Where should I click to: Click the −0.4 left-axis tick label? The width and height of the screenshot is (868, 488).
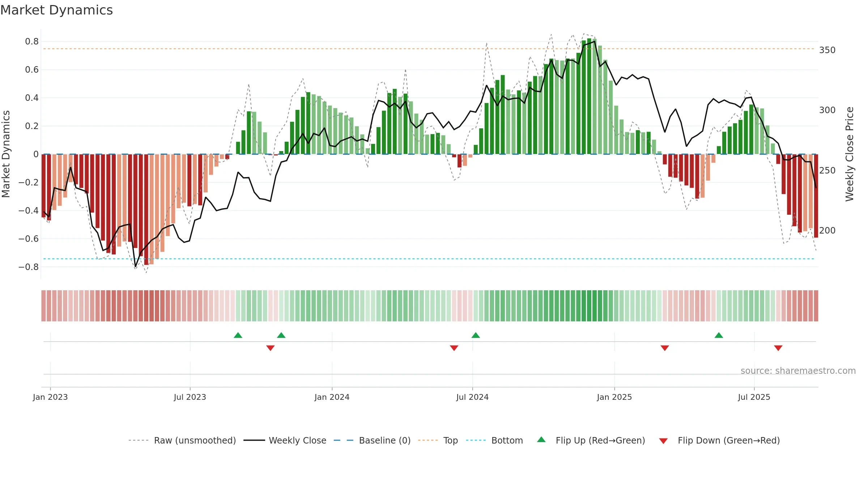(29, 210)
